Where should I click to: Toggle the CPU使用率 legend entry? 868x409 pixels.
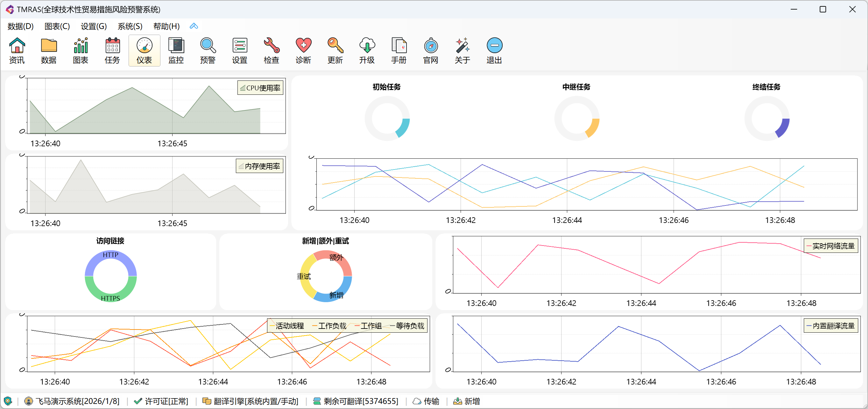(x=260, y=87)
